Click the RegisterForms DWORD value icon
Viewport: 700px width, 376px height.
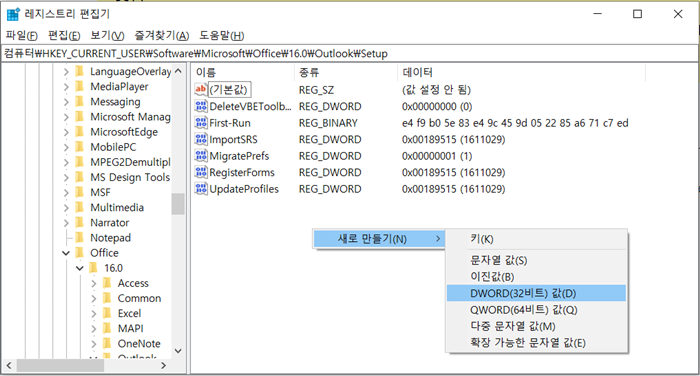[x=201, y=172]
